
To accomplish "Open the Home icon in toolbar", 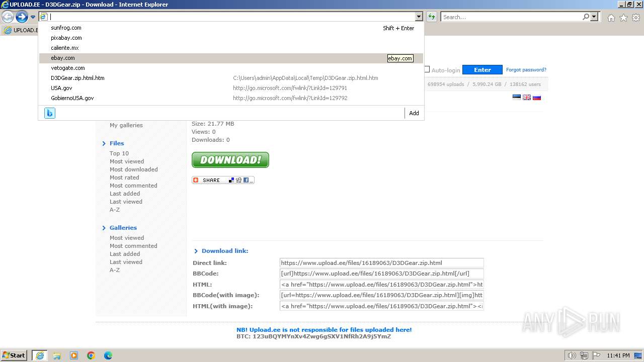I will [x=611, y=18].
